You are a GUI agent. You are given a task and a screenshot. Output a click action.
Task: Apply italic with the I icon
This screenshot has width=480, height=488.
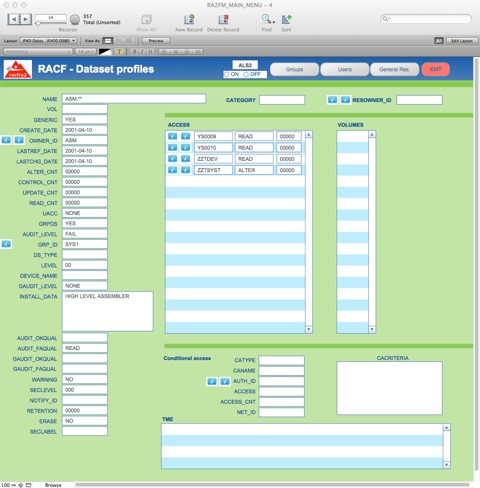142,52
